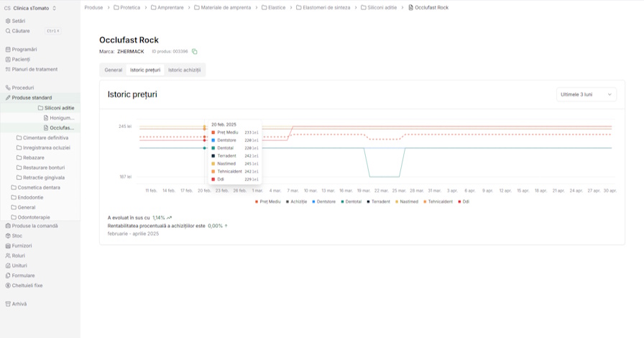Go to Stoc using its sidebar icon
The height and width of the screenshot is (338, 644).
click(8, 236)
